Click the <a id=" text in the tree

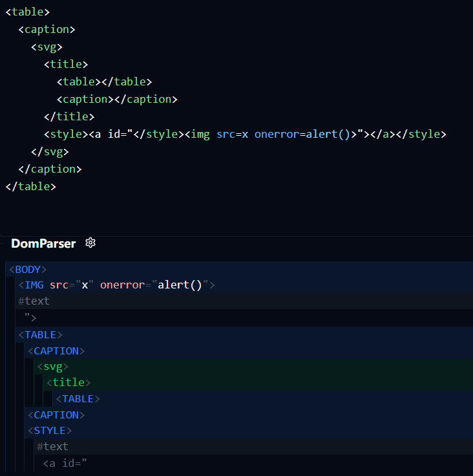pos(65,463)
